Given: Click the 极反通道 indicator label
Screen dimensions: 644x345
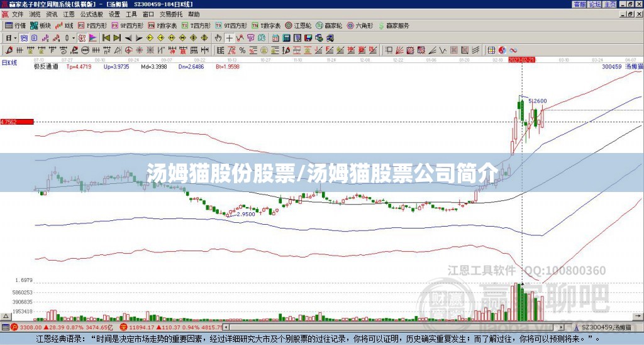Looking at the screenshot, I should click(x=46, y=66).
